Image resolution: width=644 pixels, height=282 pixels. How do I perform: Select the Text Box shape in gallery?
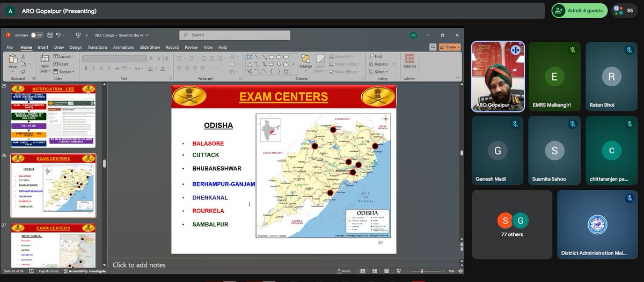coord(250,57)
